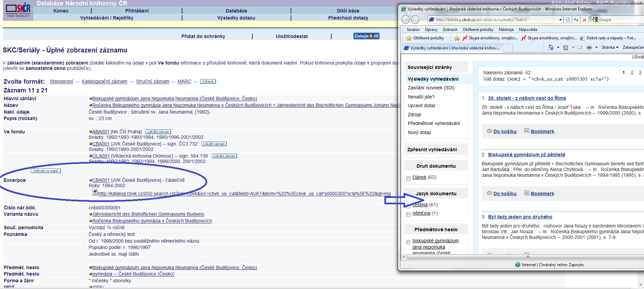Expand the address bar URL dropdown
This screenshot has width=644, height=289.
click(x=560, y=20)
